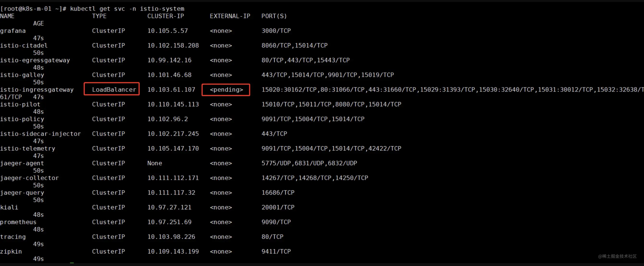Screen dimensions: 644x266
Task: Select cluster IP 10.103.61.107
Action: click(x=171, y=90)
